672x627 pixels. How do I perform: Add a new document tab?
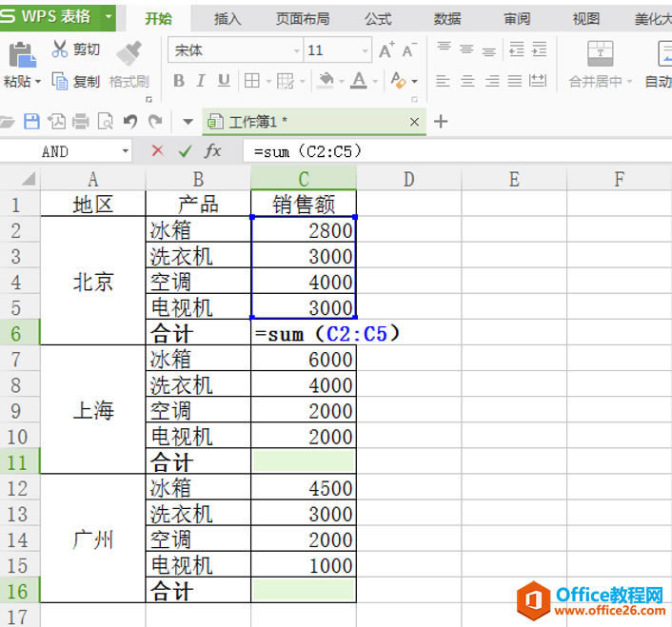[x=441, y=122]
